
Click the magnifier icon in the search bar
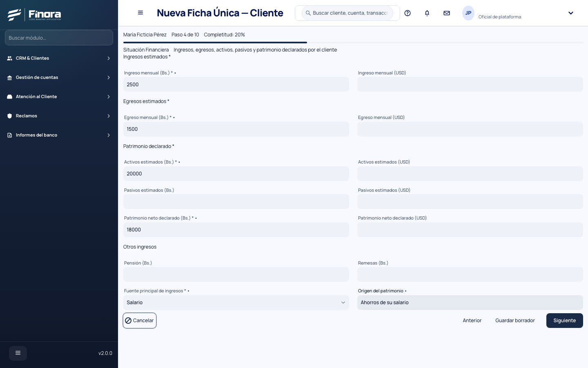tap(308, 13)
